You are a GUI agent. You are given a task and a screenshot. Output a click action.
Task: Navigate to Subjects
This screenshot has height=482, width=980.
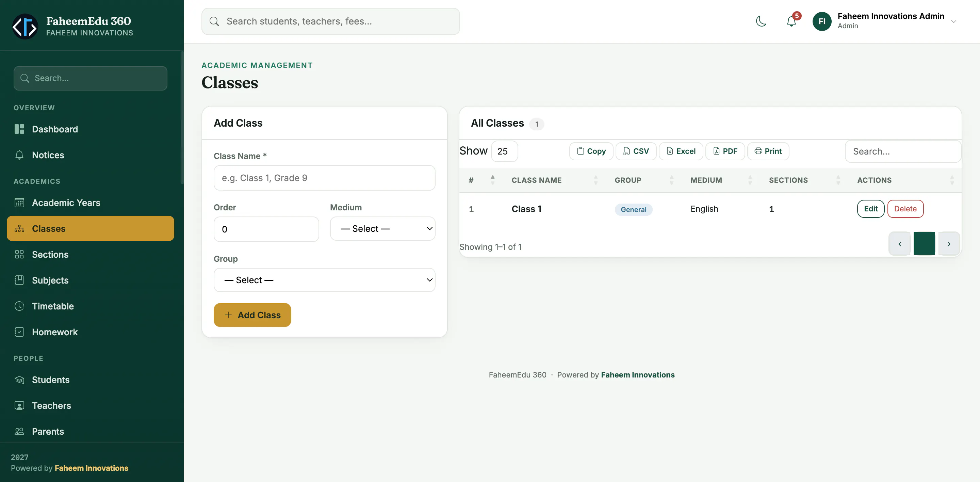click(91, 280)
